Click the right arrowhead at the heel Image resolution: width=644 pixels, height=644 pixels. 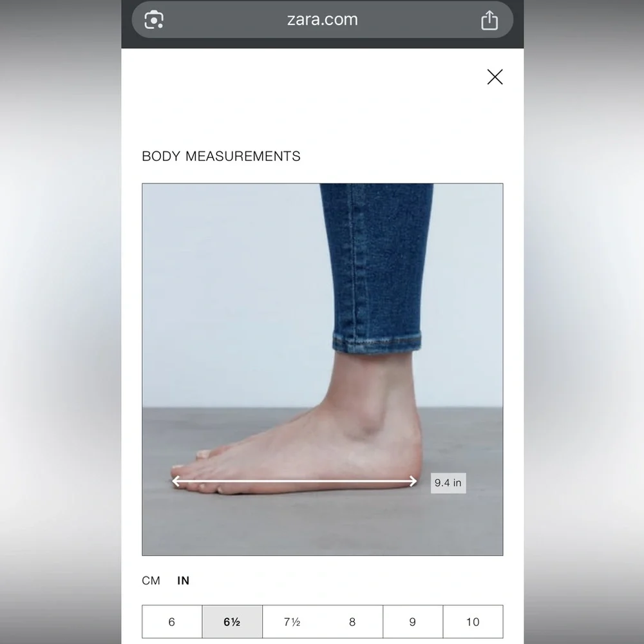[412, 481]
